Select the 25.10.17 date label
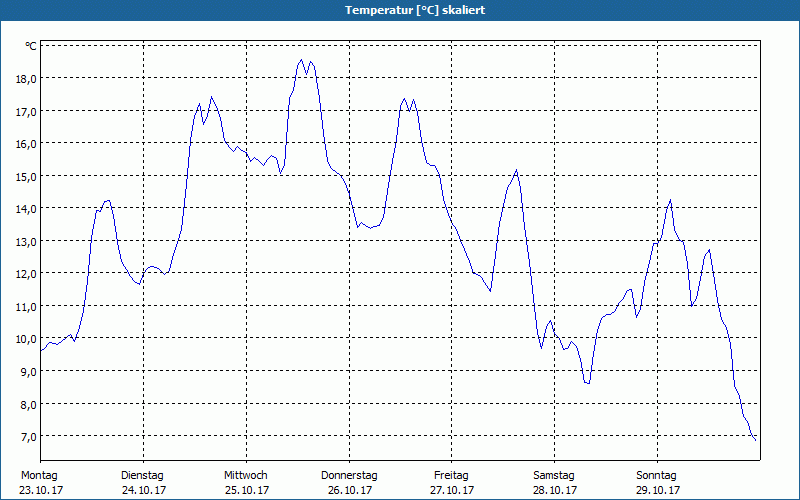Image resolution: width=800 pixels, height=500 pixels. (x=246, y=490)
